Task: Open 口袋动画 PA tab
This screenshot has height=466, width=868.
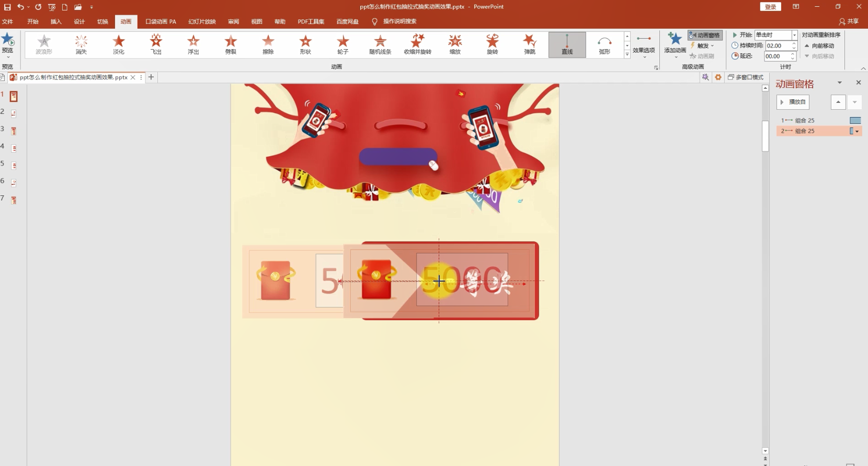Action: click(x=161, y=21)
